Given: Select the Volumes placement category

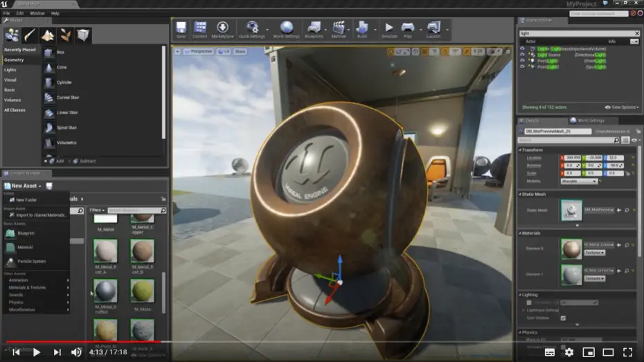Looking at the screenshot, I should tap(12, 100).
